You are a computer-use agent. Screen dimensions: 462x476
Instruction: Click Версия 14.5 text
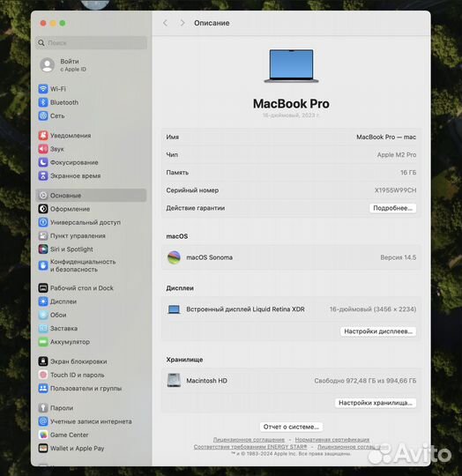[x=399, y=257]
